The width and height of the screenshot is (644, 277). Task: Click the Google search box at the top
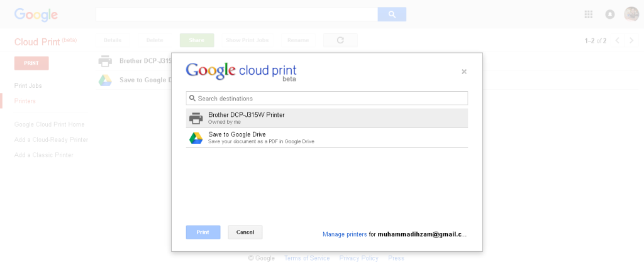click(236, 14)
